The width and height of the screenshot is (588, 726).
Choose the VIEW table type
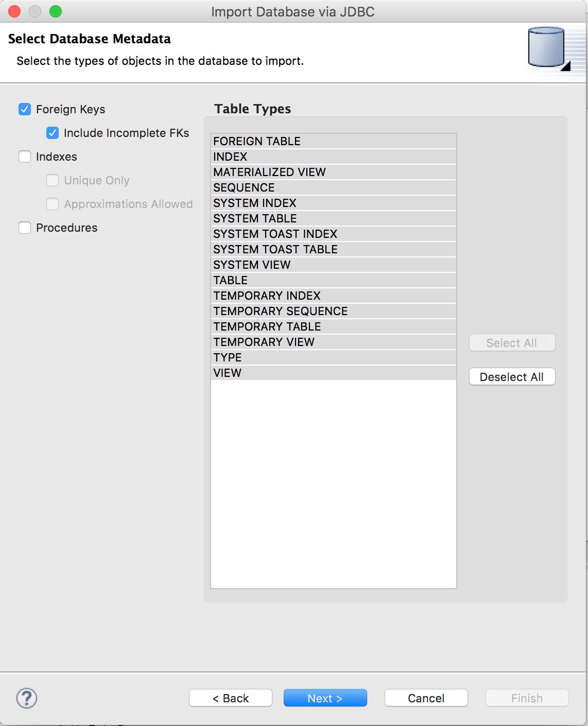(x=228, y=373)
